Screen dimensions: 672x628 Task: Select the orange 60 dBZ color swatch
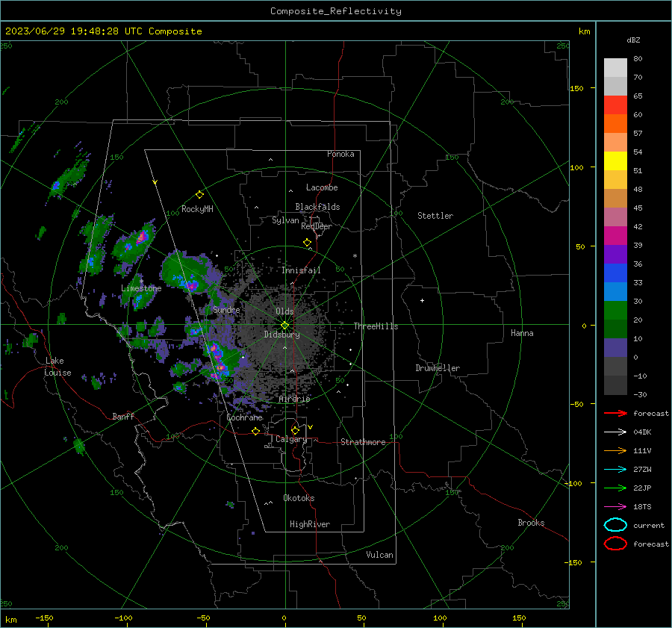point(615,124)
